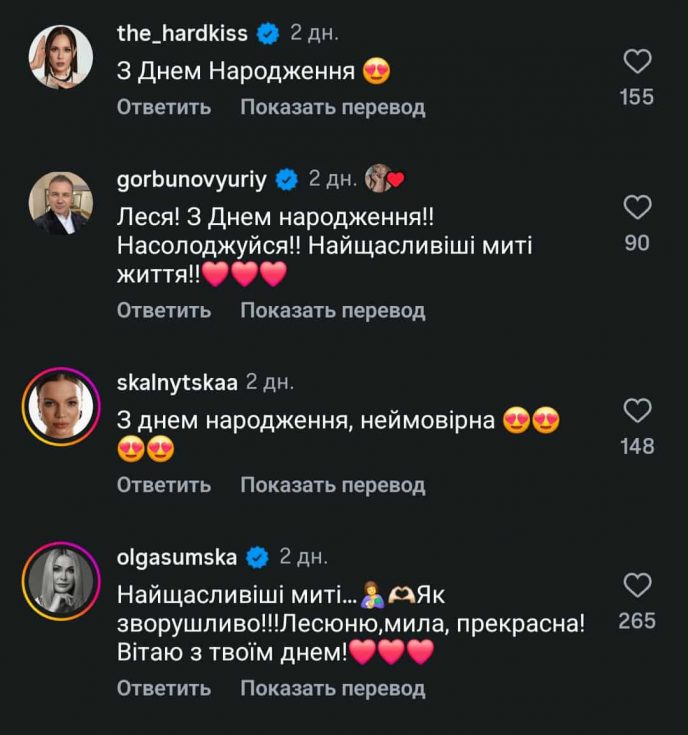The width and height of the screenshot is (688, 735).
Task: Reply to gorbunovyuriy's comment
Action: point(164,310)
